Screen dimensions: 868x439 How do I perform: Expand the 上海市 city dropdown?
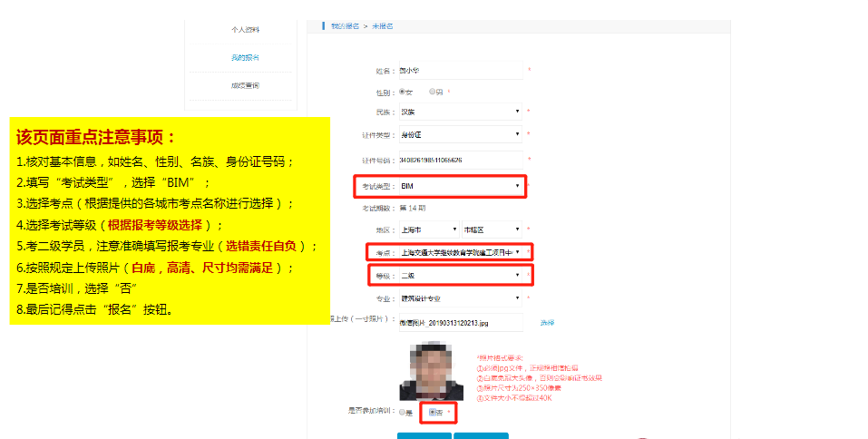tap(428, 229)
